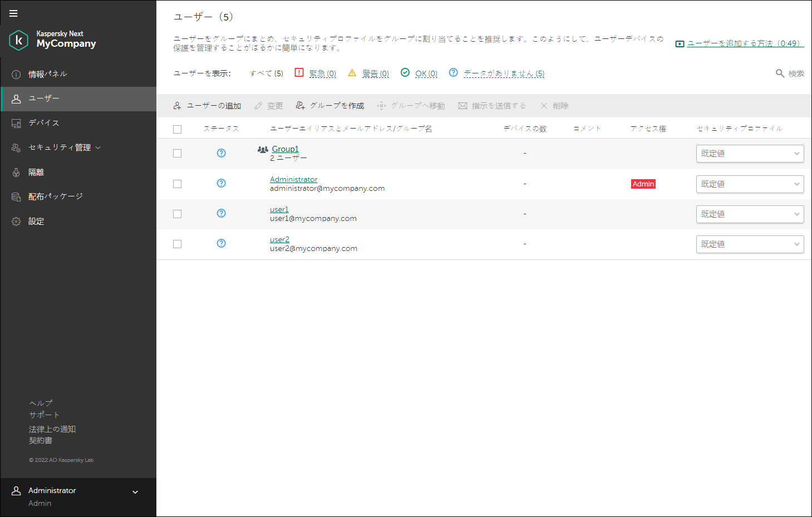Click the create group icon
Viewport: 812px width, 517px height.
[301, 106]
